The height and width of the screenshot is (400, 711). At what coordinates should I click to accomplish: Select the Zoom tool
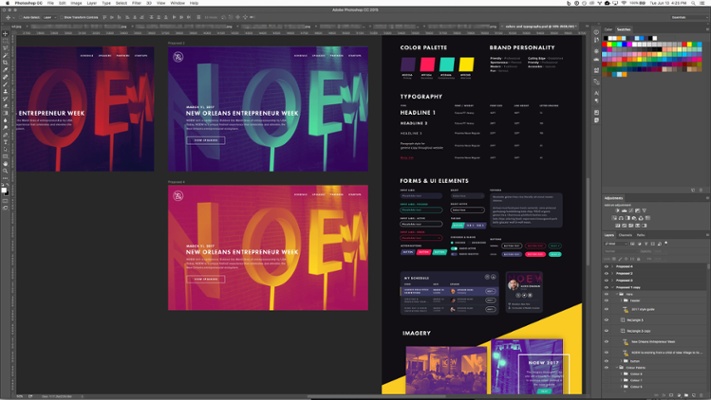point(5,171)
